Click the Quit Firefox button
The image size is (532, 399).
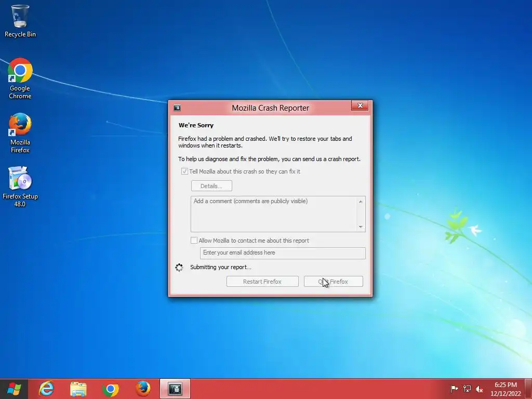pos(334,281)
